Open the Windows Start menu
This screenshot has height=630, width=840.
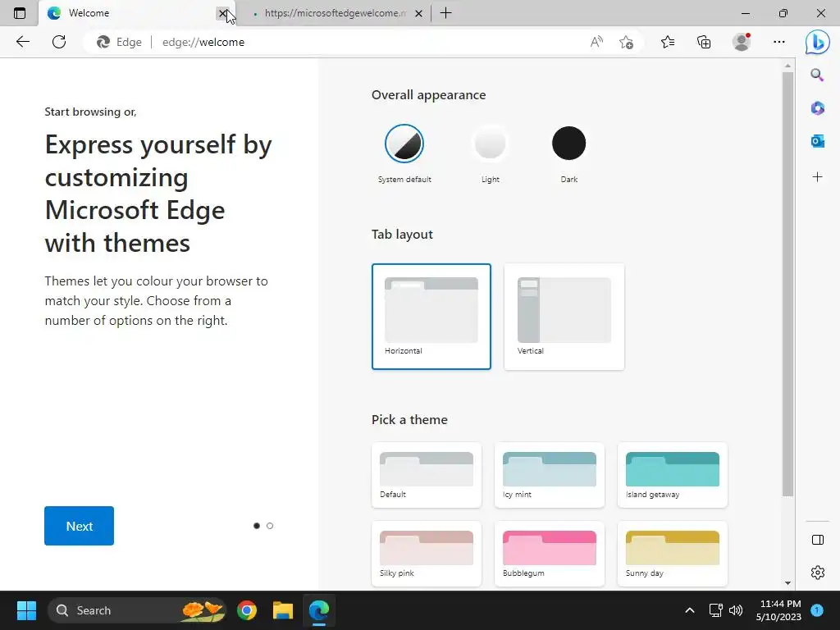click(26, 610)
